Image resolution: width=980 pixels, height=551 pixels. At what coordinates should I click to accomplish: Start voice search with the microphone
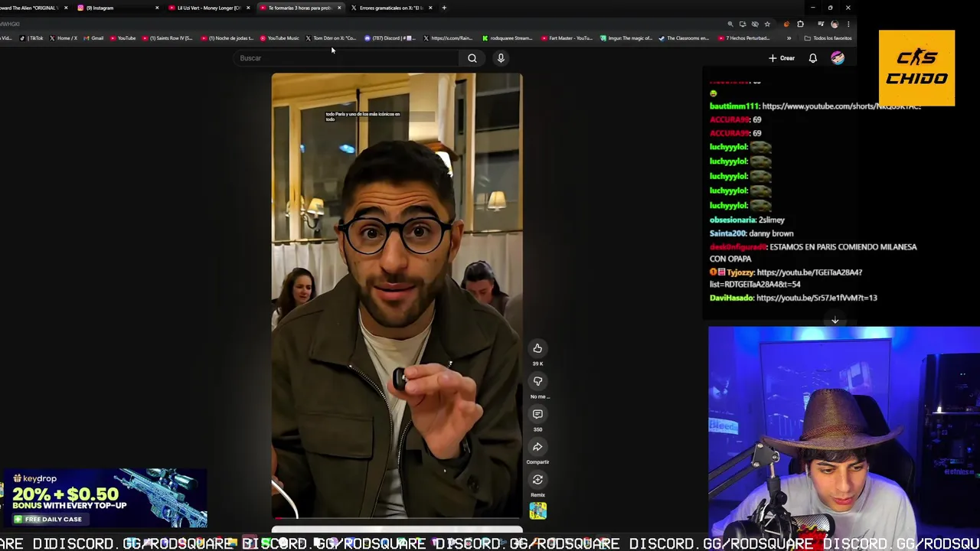click(501, 58)
